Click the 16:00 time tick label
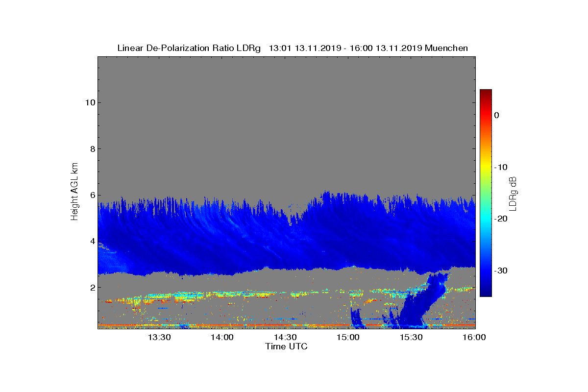 (x=474, y=337)
